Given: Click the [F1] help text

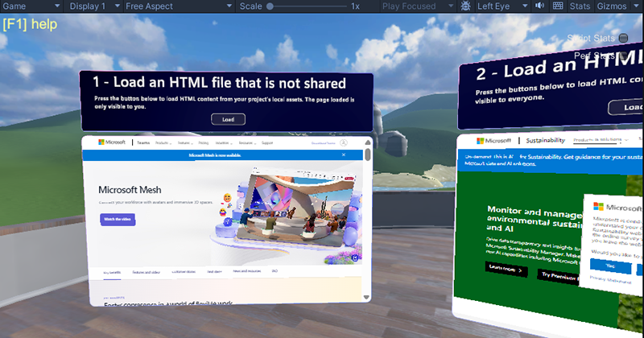Looking at the screenshot, I should (30, 24).
